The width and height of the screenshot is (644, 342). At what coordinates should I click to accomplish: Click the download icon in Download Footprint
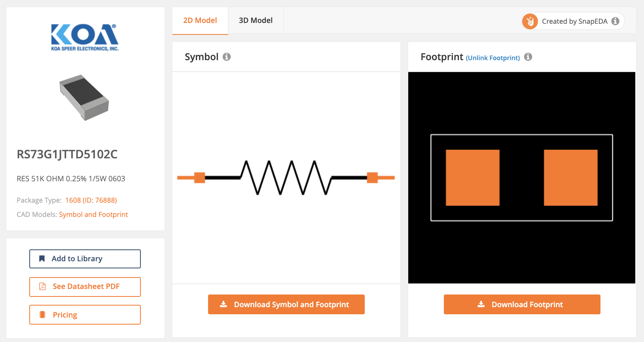click(481, 304)
